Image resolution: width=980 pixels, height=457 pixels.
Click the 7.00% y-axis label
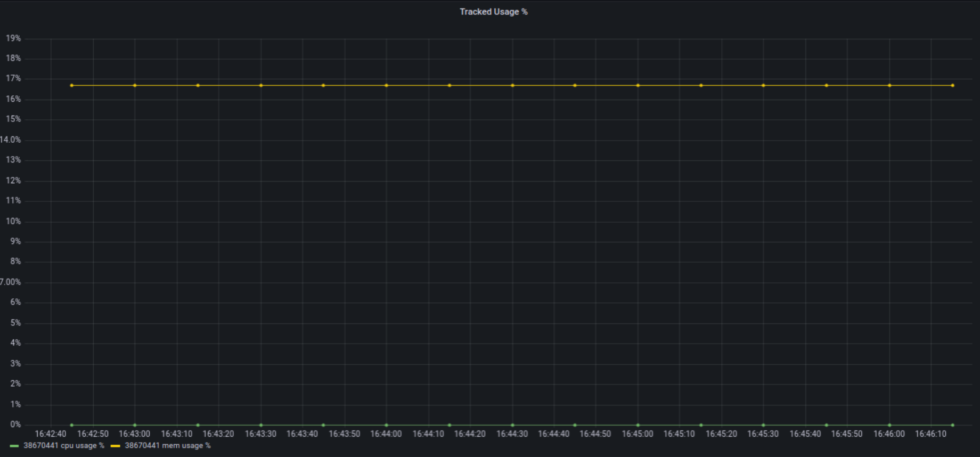[11, 282]
